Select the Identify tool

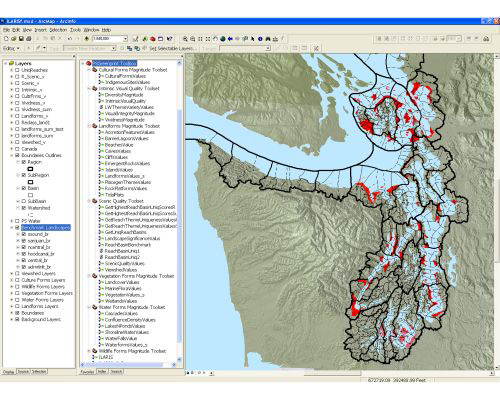(260, 39)
